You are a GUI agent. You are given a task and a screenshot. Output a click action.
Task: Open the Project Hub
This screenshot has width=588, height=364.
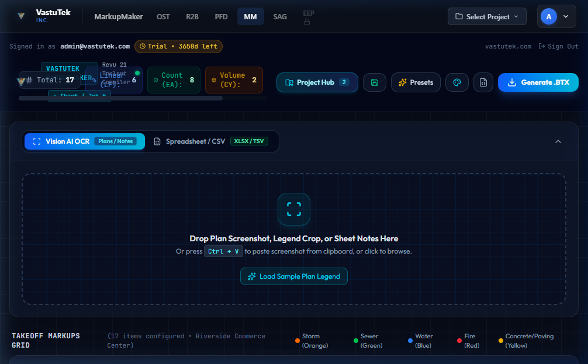click(317, 82)
